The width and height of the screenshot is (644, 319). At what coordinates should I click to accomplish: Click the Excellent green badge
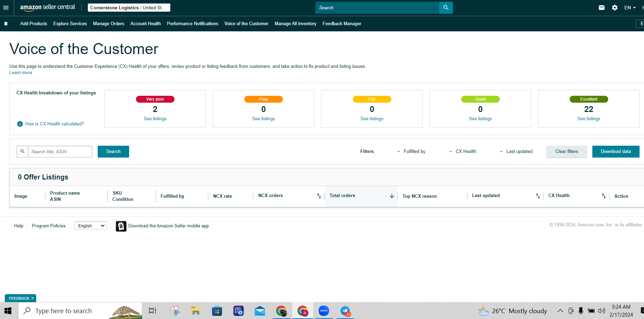(589, 99)
